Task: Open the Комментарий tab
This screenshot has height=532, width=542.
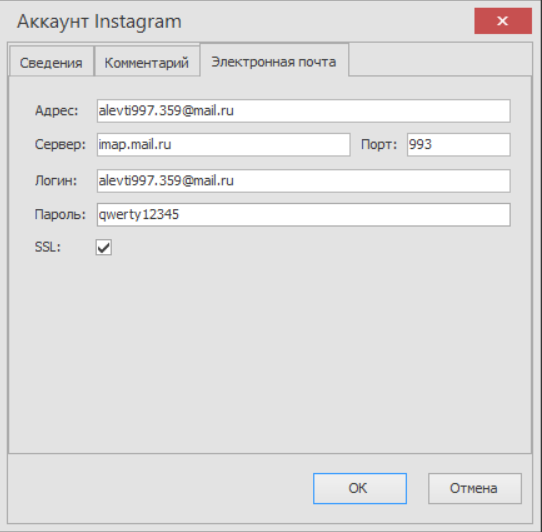Action: tap(147, 61)
